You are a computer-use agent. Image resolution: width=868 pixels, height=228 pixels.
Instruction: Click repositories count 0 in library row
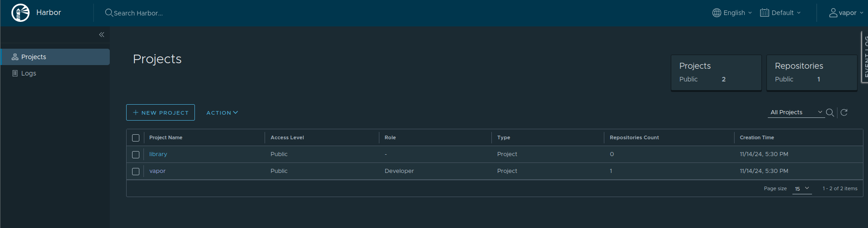pyautogui.click(x=612, y=154)
